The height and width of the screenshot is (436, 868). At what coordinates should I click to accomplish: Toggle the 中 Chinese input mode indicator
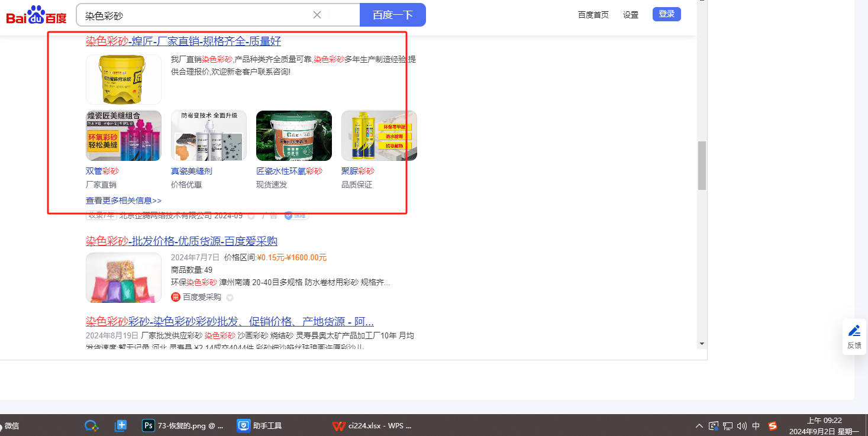[x=756, y=425]
